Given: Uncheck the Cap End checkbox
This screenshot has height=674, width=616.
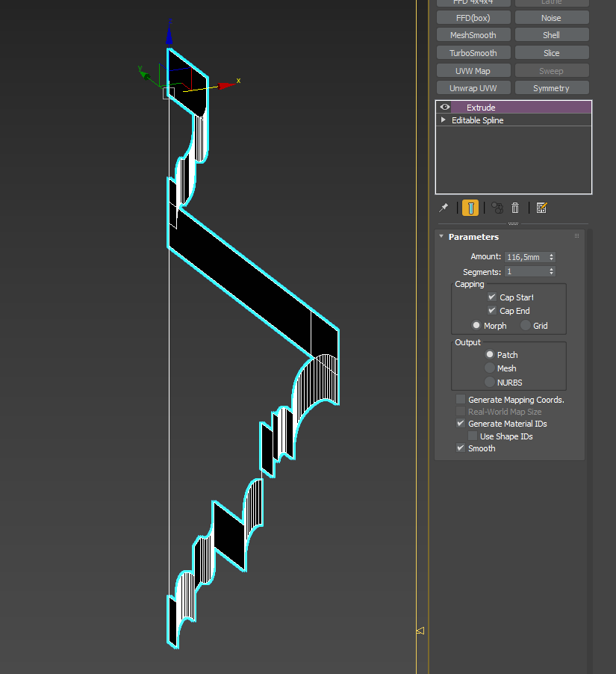Looking at the screenshot, I should pos(492,310).
